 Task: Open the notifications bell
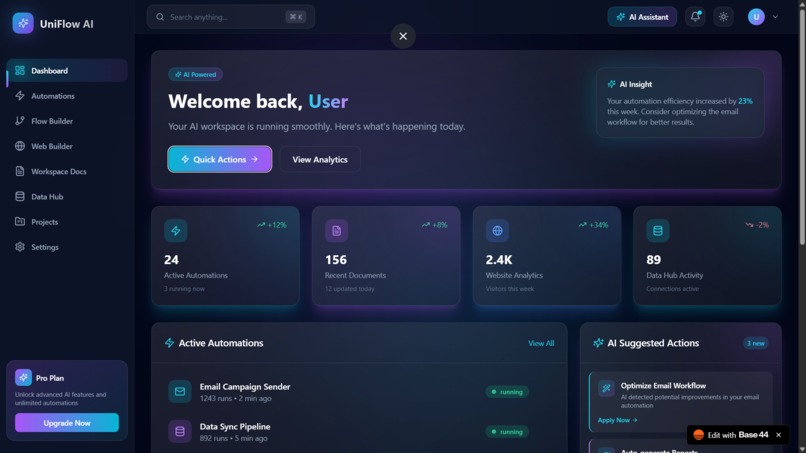(695, 16)
